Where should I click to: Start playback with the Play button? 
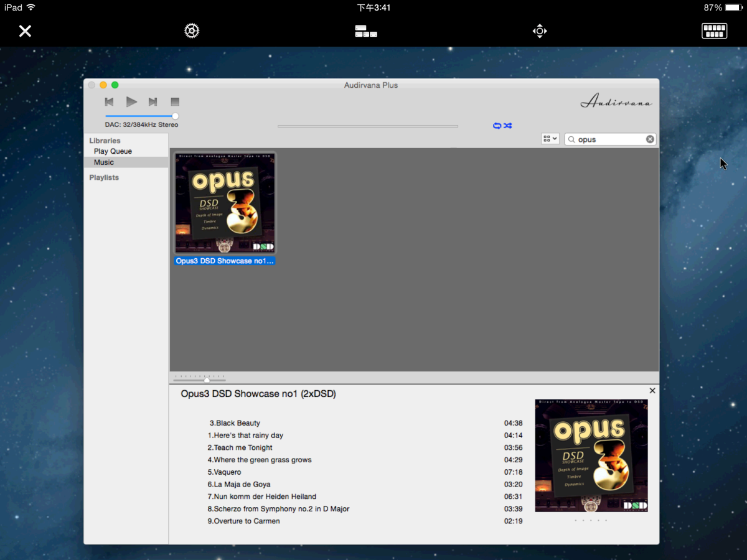(x=131, y=101)
